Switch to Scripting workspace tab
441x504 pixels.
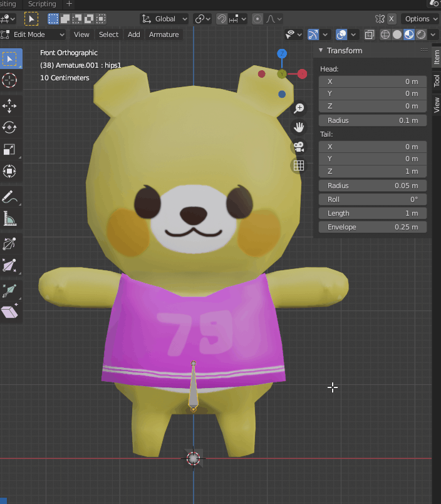pos(42,4)
